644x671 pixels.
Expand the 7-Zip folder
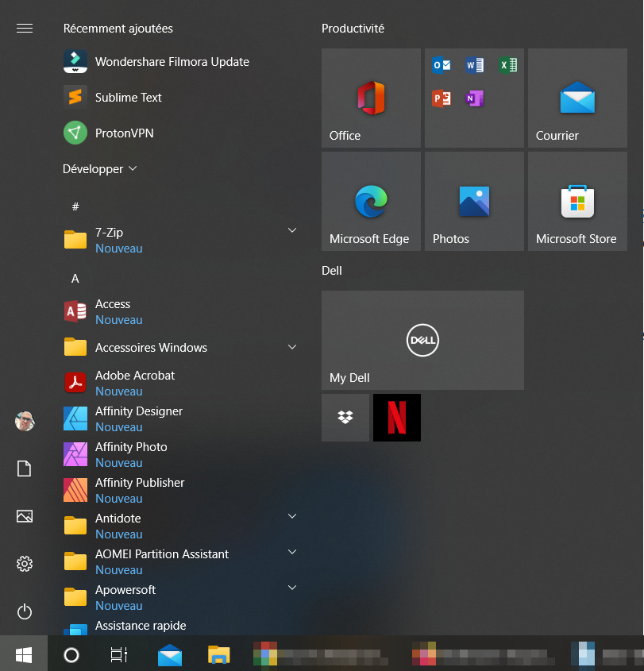coord(292,230)
